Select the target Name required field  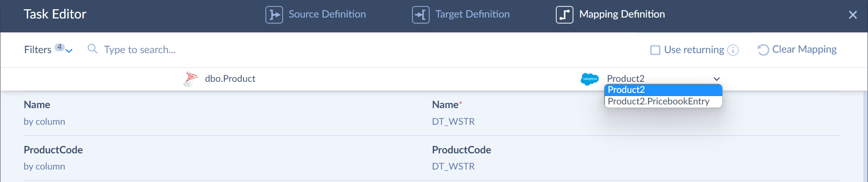click(447, 105)
